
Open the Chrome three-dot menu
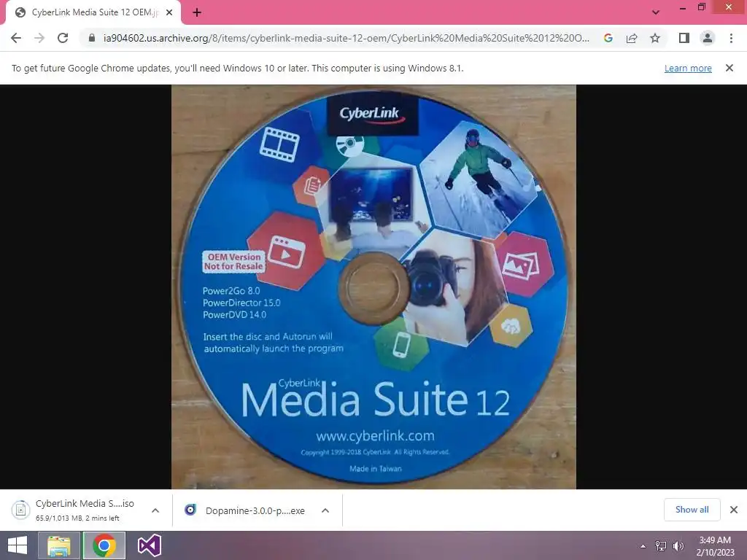pyautogui.click(x=731, y=38)
